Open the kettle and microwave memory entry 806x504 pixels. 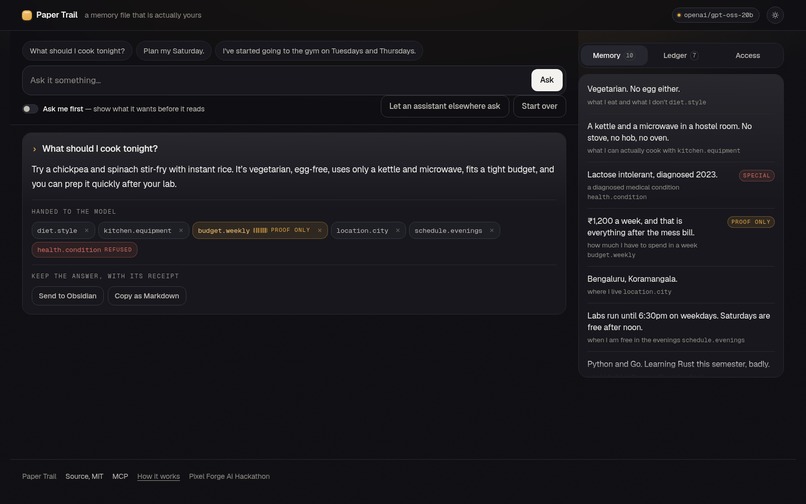click(681, 138)
